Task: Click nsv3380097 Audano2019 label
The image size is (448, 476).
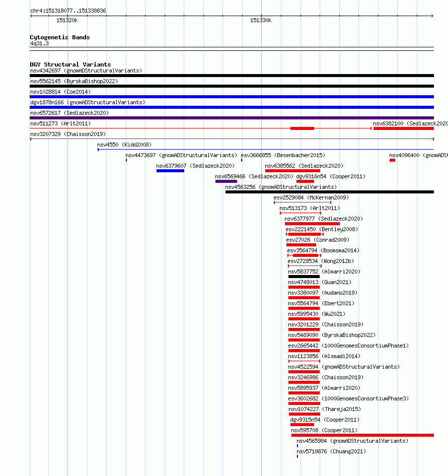Action: 323,293
